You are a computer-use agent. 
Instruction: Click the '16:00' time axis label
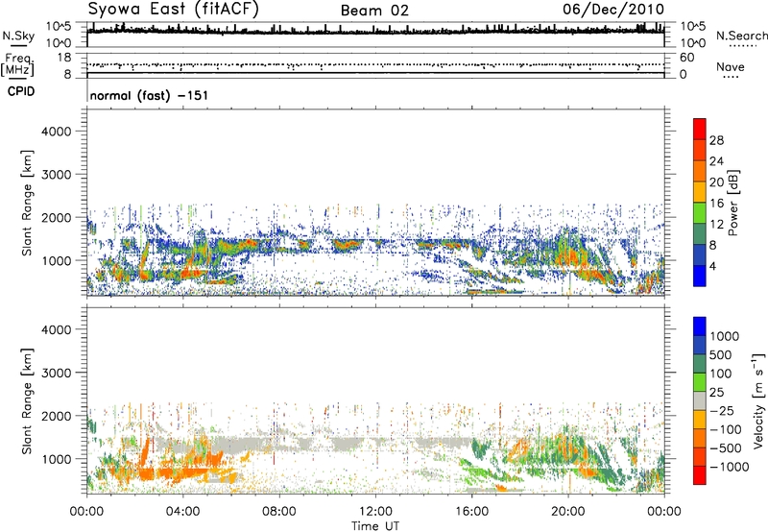click(471, 512)
